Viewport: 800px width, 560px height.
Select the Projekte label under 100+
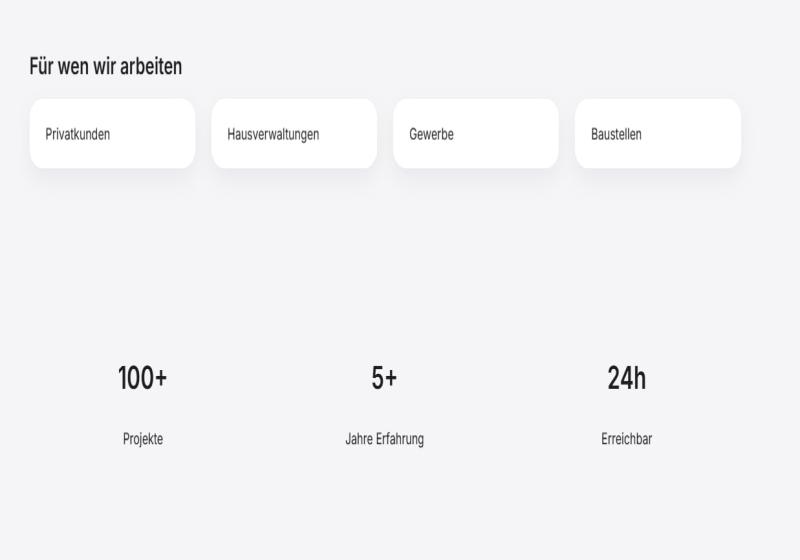pos(143,439)
